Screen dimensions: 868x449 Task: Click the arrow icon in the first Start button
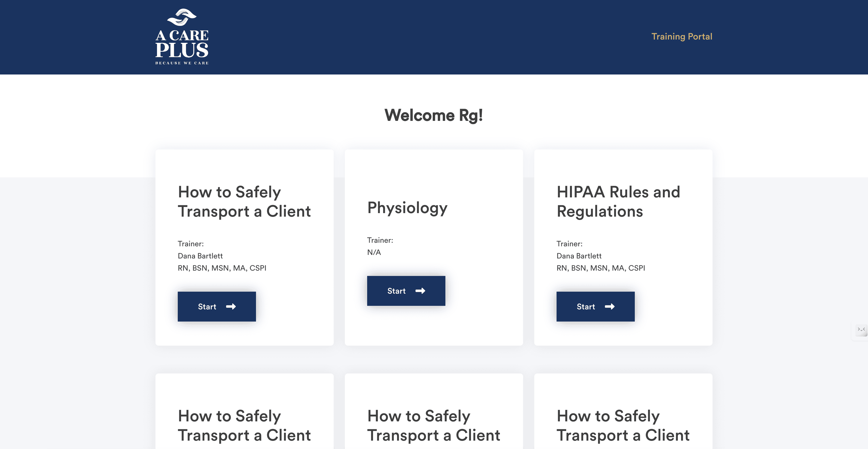tap(231, 306)
